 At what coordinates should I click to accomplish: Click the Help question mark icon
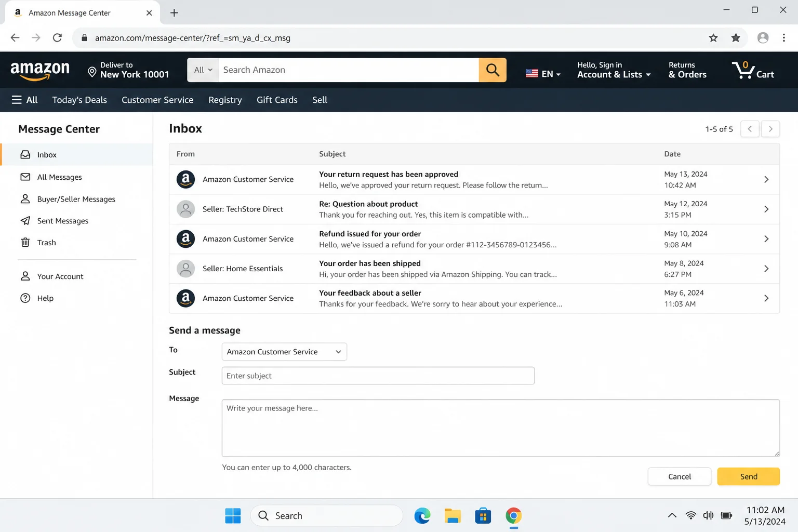click(25, 298)
